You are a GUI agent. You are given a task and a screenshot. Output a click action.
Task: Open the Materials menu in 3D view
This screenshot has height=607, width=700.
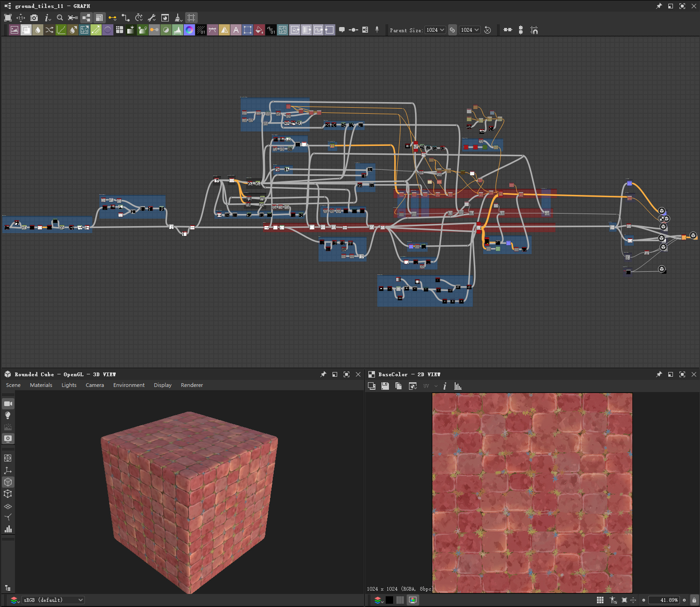(41, 385)
